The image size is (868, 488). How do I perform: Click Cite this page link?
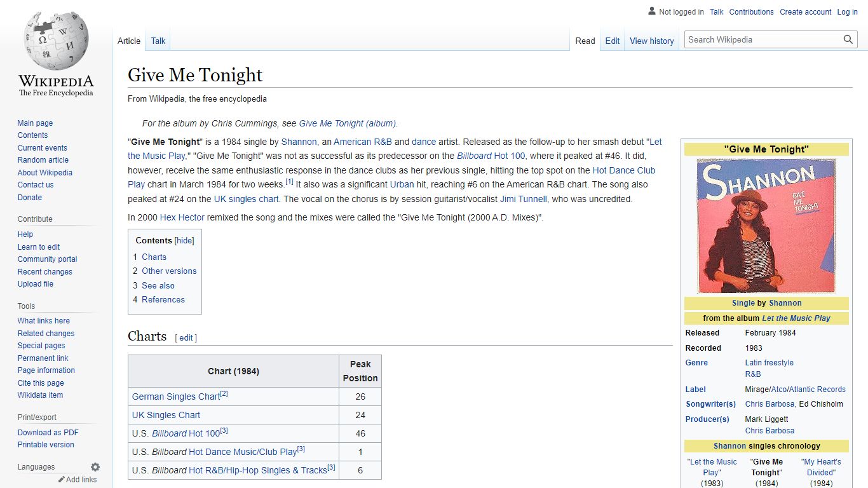click(41, 383)
